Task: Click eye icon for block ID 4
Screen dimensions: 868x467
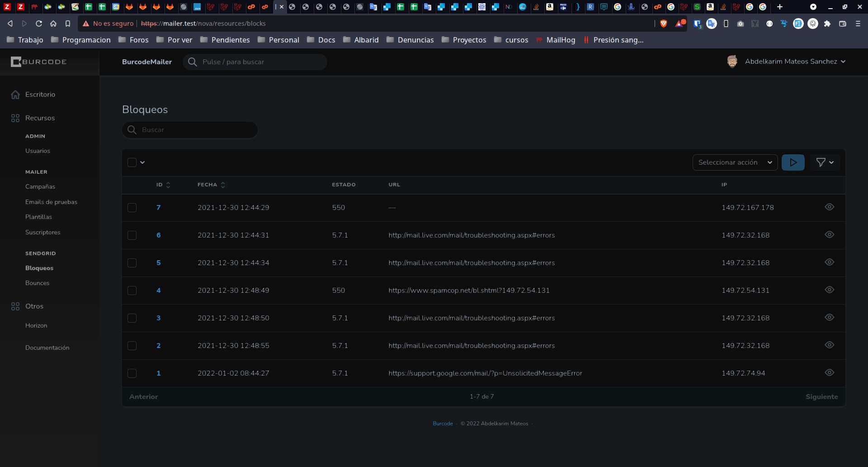Action: [x=829, y=290]
